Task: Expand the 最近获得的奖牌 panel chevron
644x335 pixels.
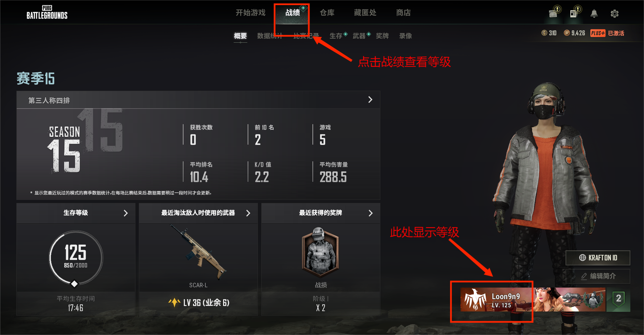Action: pos(370,213)
